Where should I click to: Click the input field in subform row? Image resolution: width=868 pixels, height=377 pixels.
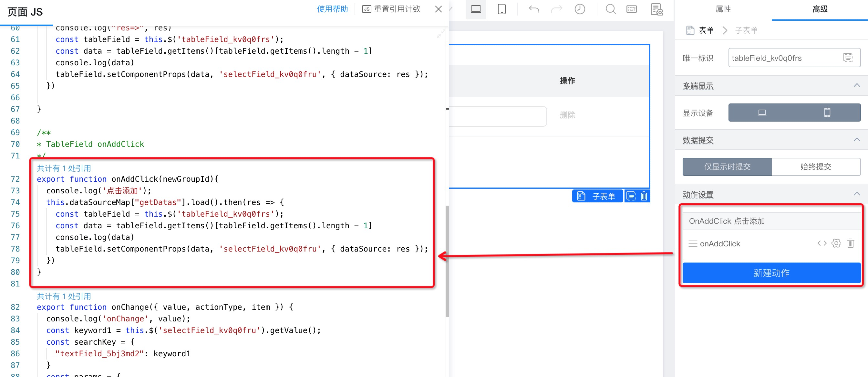click(498, 116)
